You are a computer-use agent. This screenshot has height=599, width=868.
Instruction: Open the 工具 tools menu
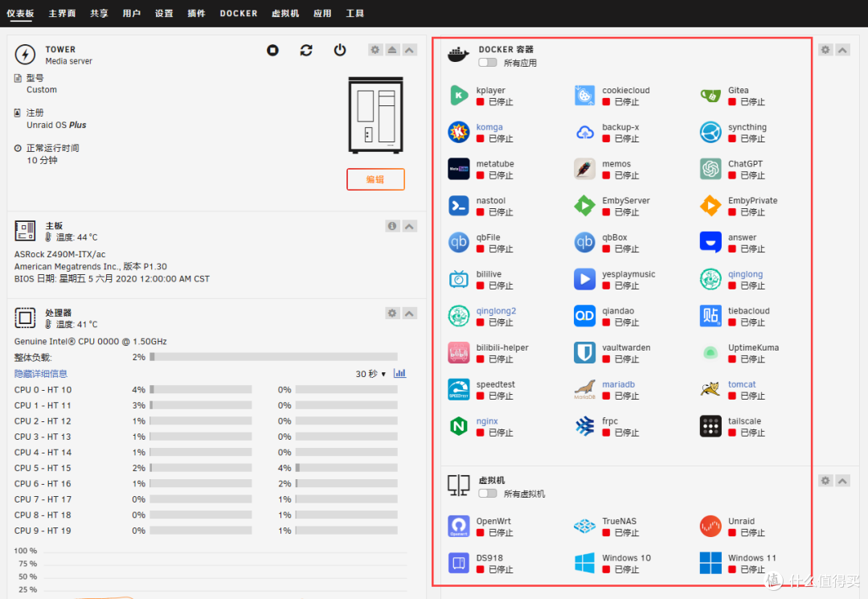[x=355, y=14]
